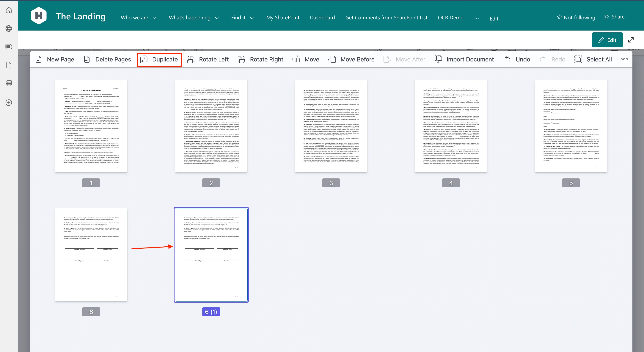Click the teal Edit button
This screenshot has width=644, height=352.
click(607, 40)
